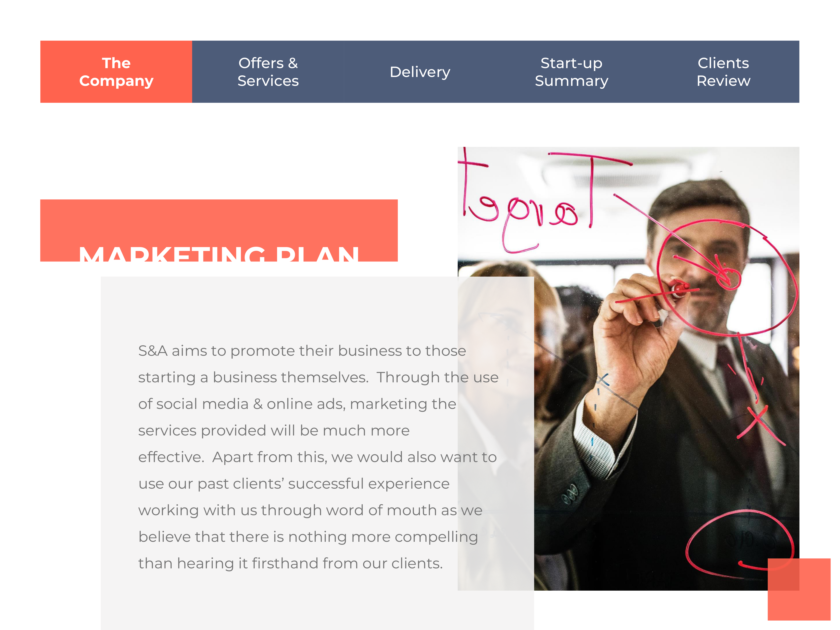Select the Delivery tab
The width and height of the screenshot is (840, 630).
pyautogui.click(x=420, y=72)
